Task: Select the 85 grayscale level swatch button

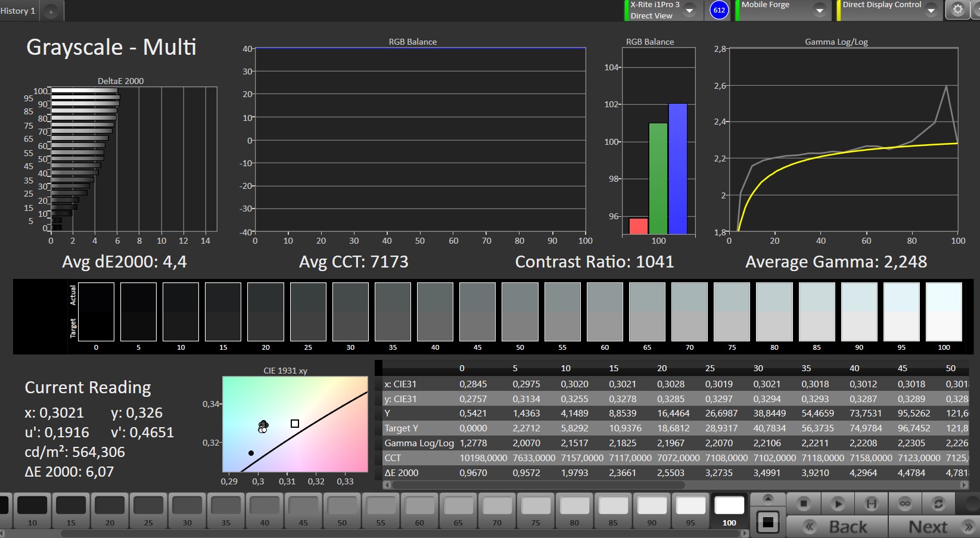Action: tap(613, 511)
